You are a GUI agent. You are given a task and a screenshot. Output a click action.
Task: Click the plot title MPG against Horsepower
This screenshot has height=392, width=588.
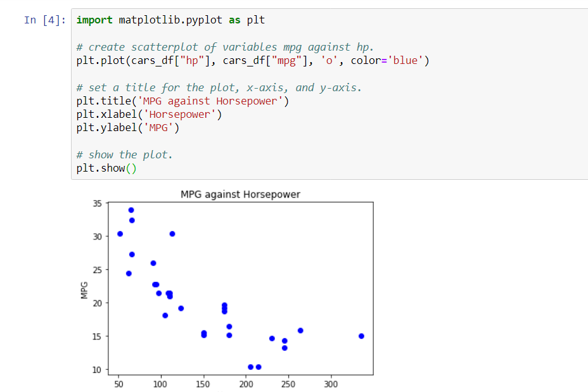pyautogui.click(x=240, y=194)
